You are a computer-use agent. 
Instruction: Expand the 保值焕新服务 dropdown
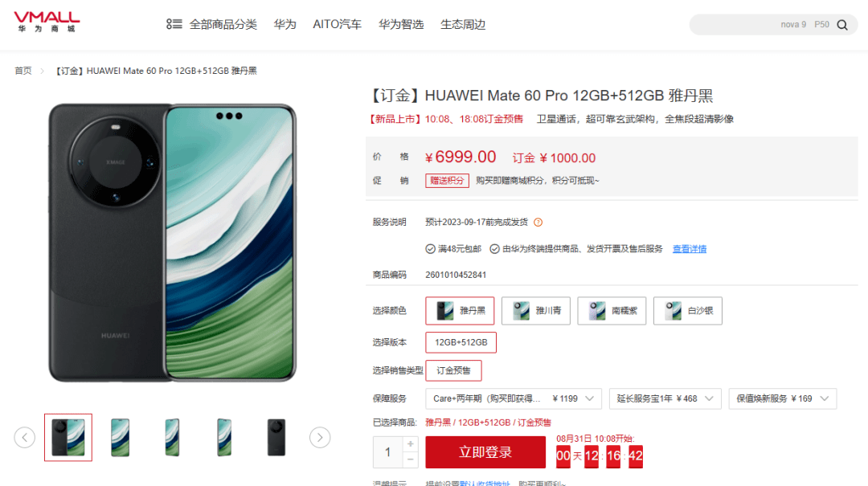tap(782, 398)
